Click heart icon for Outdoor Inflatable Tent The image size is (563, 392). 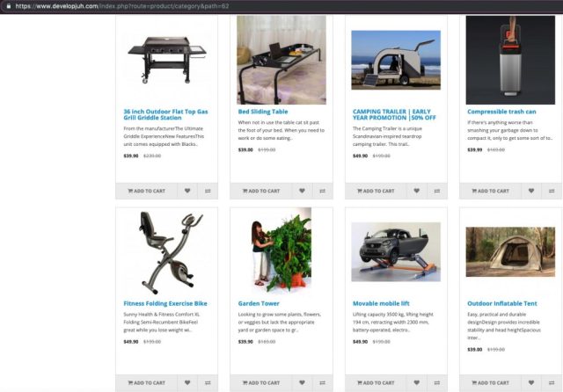531,382
